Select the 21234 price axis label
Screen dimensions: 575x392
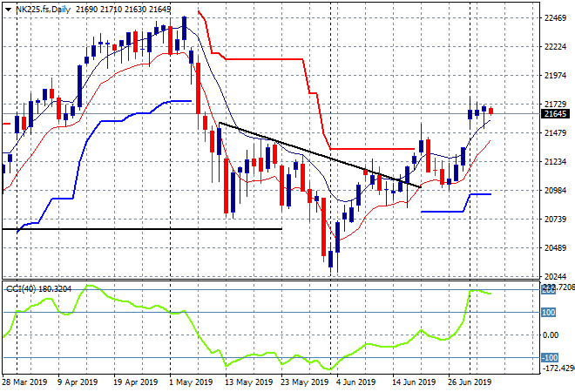(555, 162)
